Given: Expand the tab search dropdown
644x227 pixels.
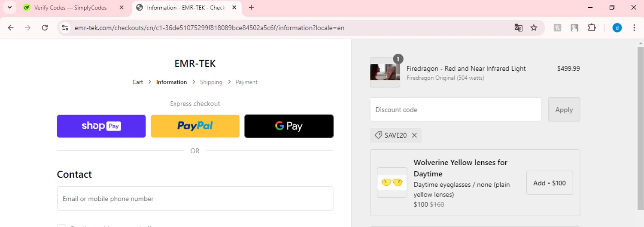Looking at the screenshot, I should tap(9, 7).
